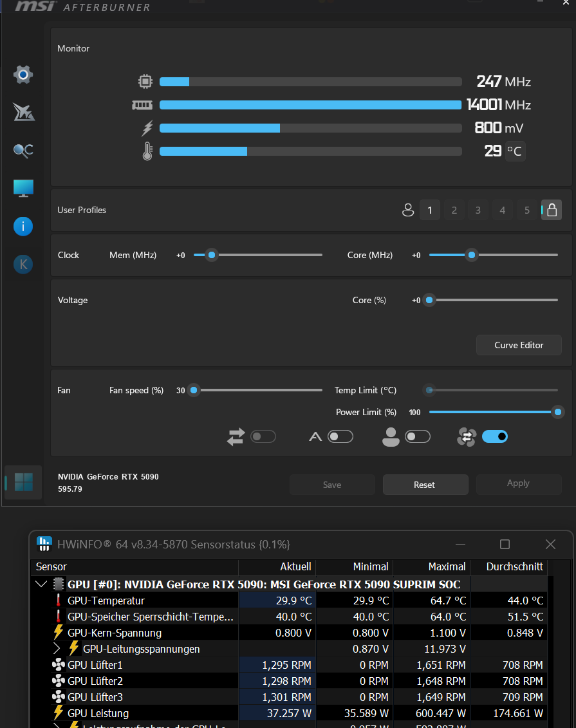Click the voltage lightning icon in Monitor
The width and height of the screenshot is (576, 728).
click(147, 128)
